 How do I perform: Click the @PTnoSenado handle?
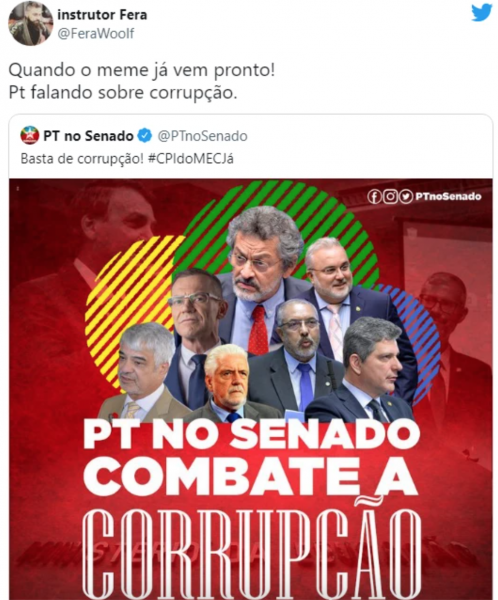click(x=202, y=136)
